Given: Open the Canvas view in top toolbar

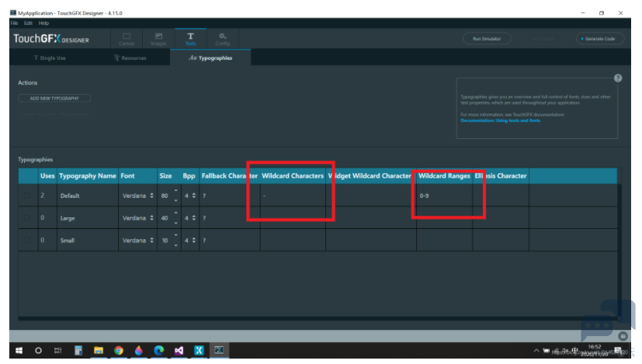Looking at the screenshot, I should (127, 38).
